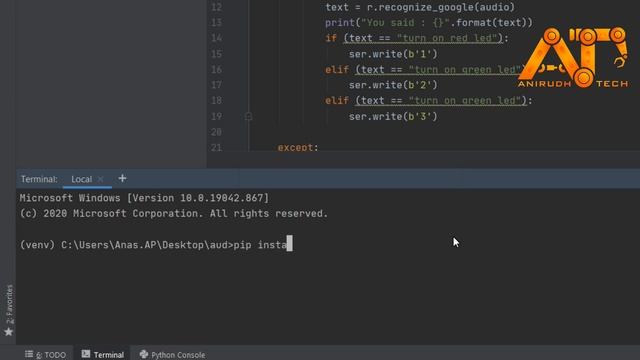
Task: Click the Favorites star icon
Action: coord(9,332)
